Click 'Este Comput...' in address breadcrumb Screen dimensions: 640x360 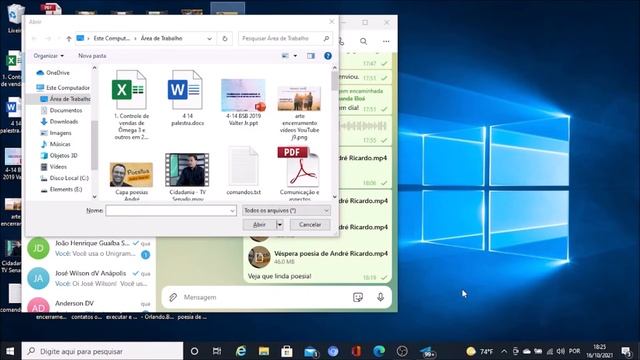(x=111, y=38)
